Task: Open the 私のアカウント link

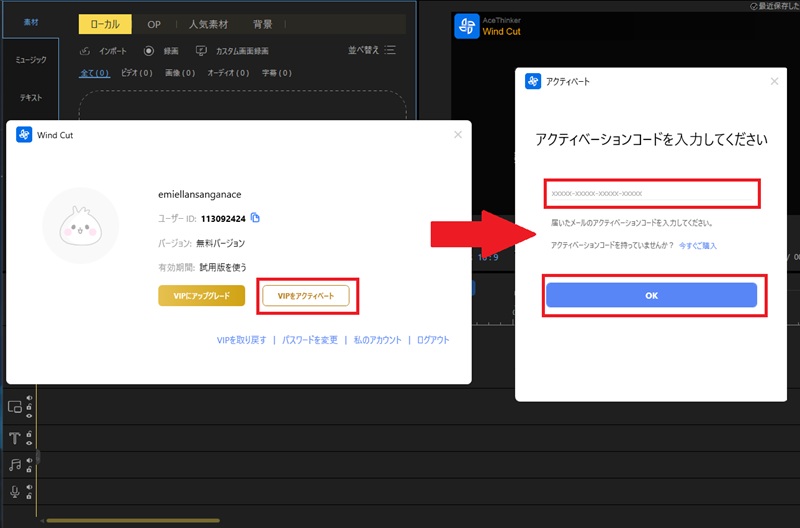Action: tap(378, 340)
